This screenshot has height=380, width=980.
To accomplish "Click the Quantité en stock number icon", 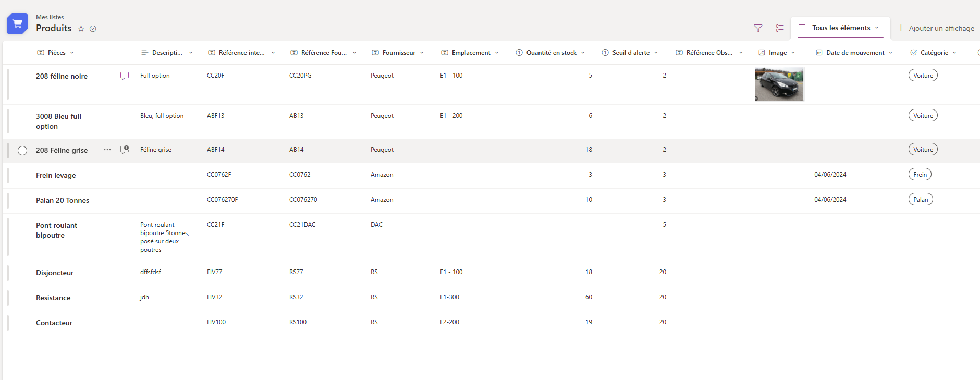I will tap(519, 53).
